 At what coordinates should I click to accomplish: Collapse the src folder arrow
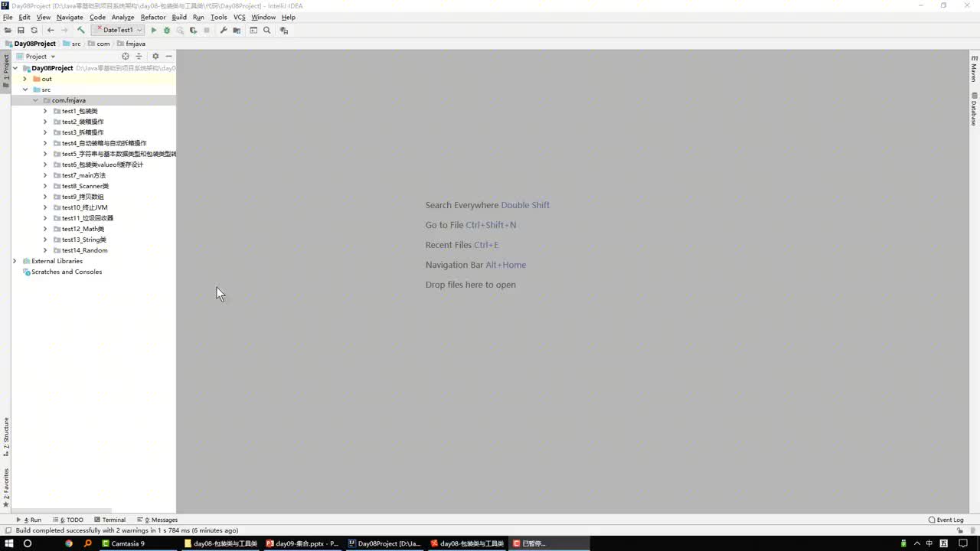click(24, 90)
